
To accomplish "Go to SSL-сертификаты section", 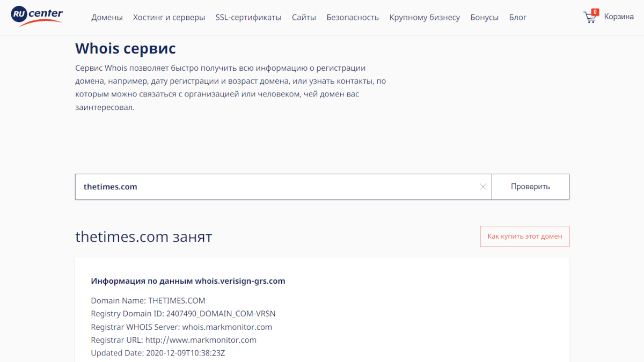I will coord(248,17).
